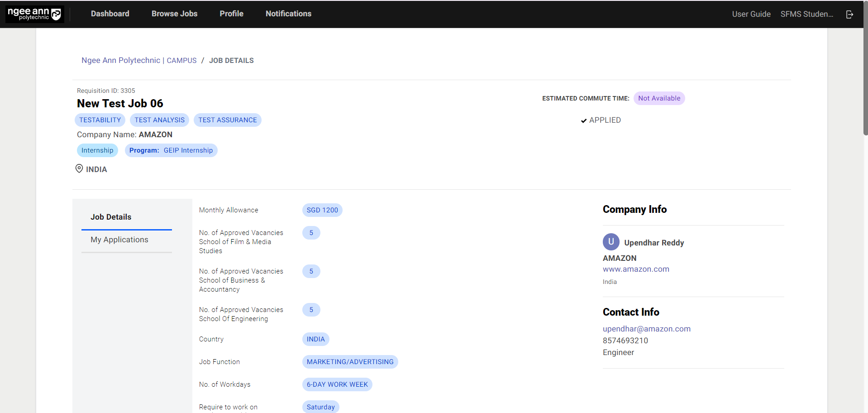Click the APPLIED checkmark icon

click(x=584, y=120)
